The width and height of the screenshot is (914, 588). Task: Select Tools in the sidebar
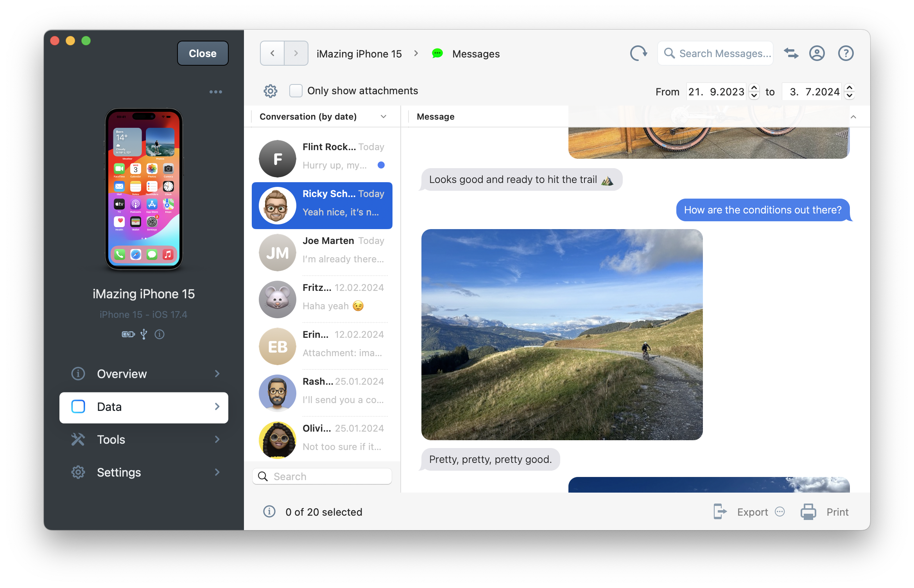tap(144, 439)
